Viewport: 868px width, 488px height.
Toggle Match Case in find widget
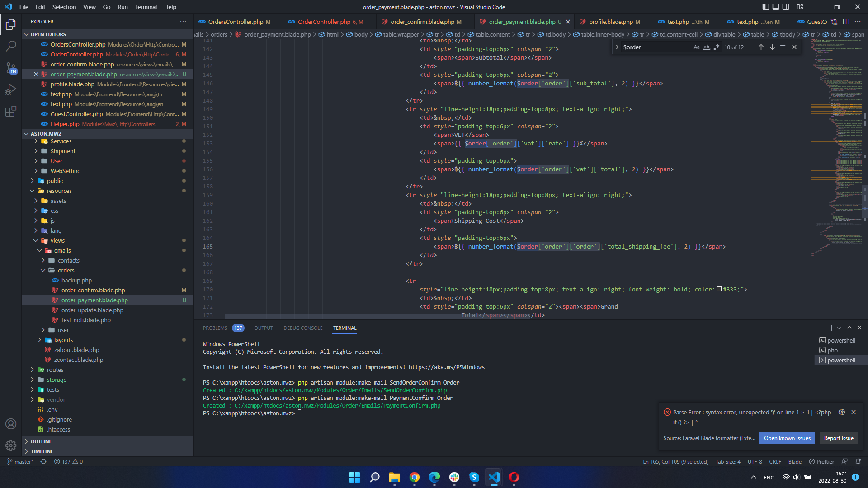(697, 47)
